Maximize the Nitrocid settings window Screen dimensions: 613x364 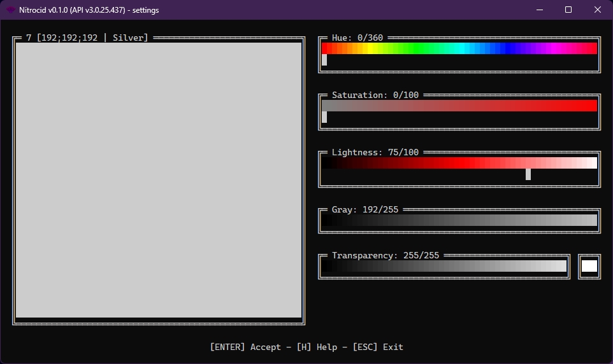tap(568, 10)
